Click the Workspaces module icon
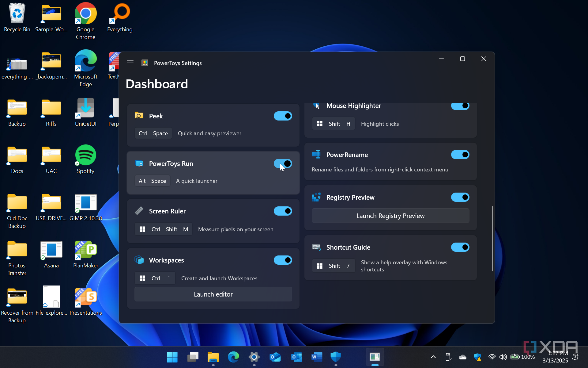This screenshot has height=368, width=588. click(139, 260)
